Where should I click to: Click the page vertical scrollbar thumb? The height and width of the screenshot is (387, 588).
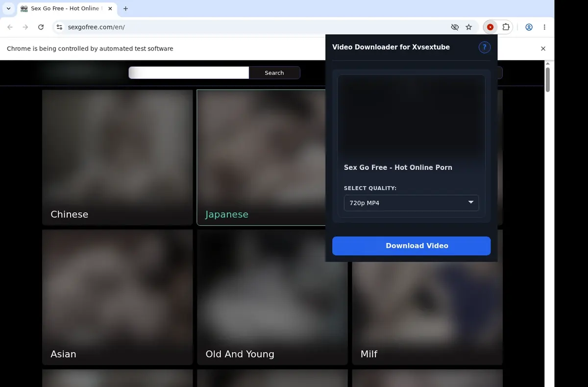pos(548,79)
